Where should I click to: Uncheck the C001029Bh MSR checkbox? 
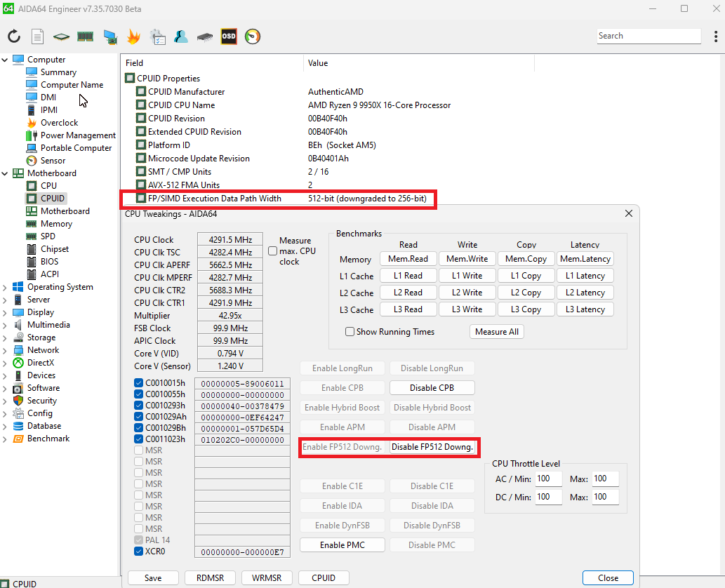pyautogui.click(x=138, y=427)
